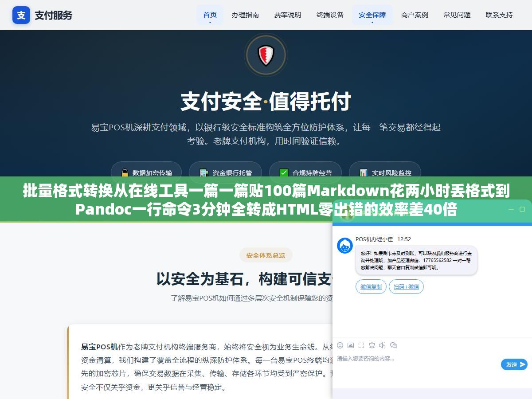
Task: Visit 商户案例 page
Action: click(415, 15)
